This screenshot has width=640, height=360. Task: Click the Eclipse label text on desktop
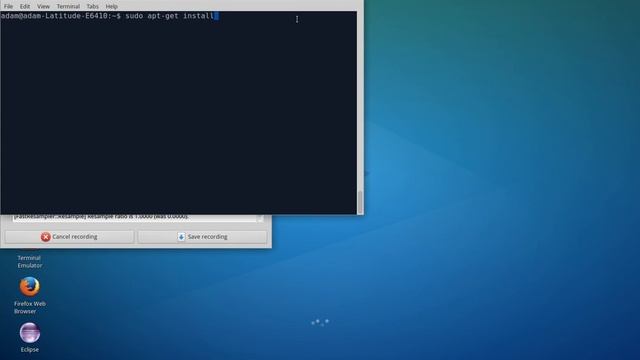point(30,350)
